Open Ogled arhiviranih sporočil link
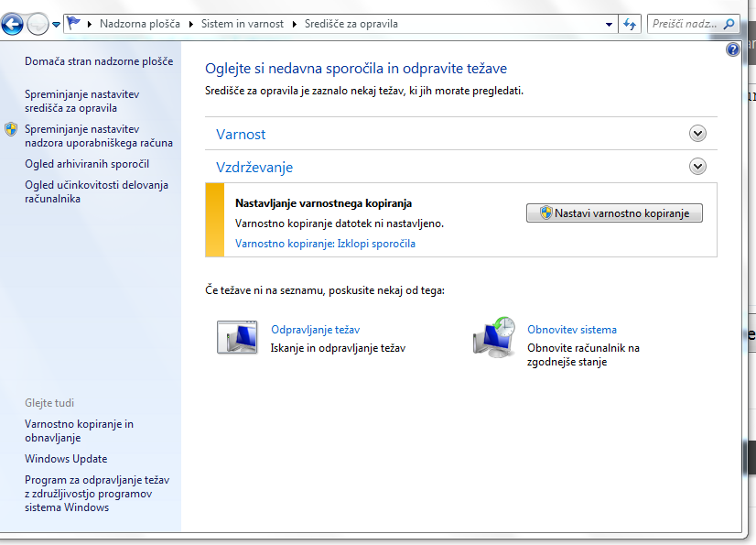The width and height of the screenshot is (756, 545). tap(87, 164)
